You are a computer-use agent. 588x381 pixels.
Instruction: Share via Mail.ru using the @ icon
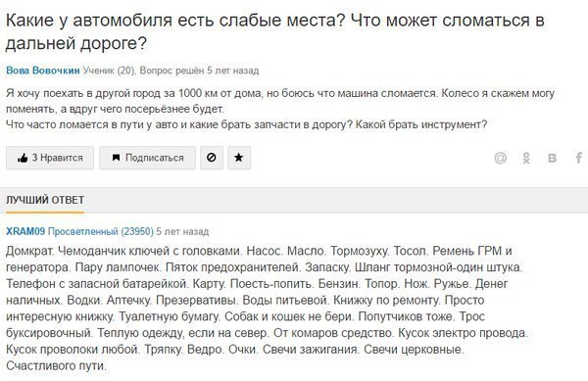click(x=500, y=158)
